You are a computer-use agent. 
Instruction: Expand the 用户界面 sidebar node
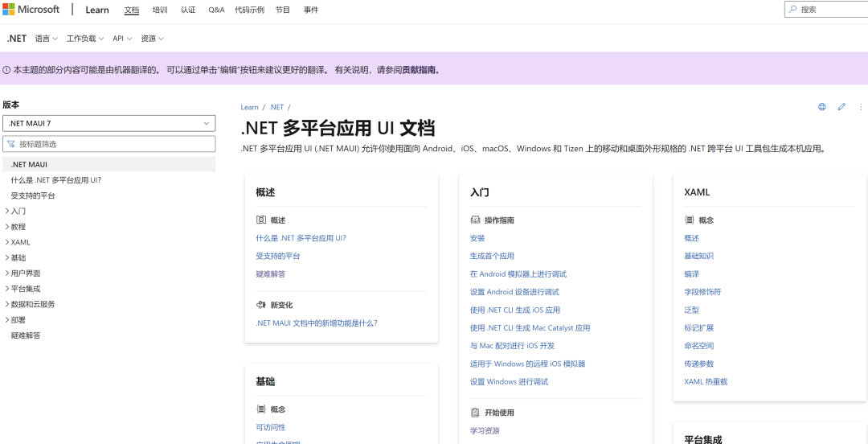(23, 273)
